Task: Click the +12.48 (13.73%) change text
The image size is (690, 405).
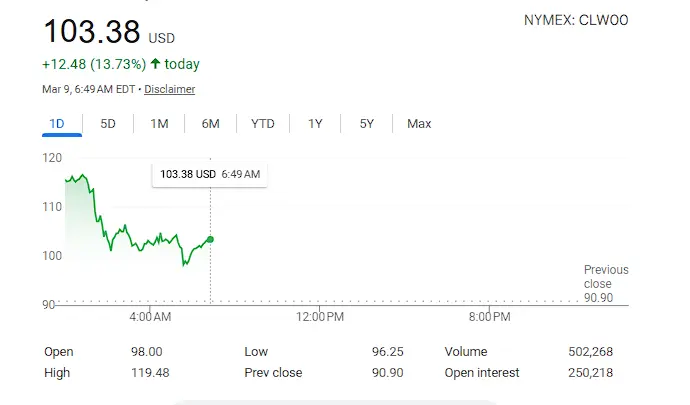Action: [94, 64]
